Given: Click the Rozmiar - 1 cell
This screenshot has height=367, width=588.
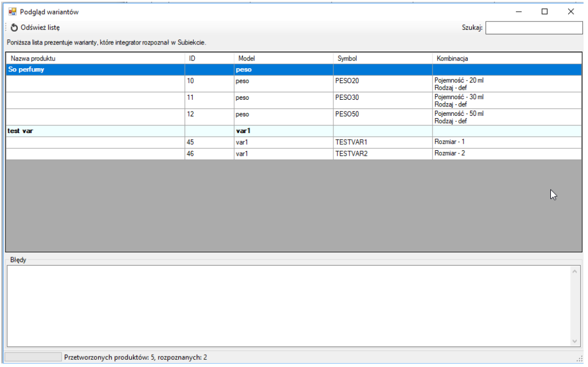Looking at the screenshot, I should point(507,142).
